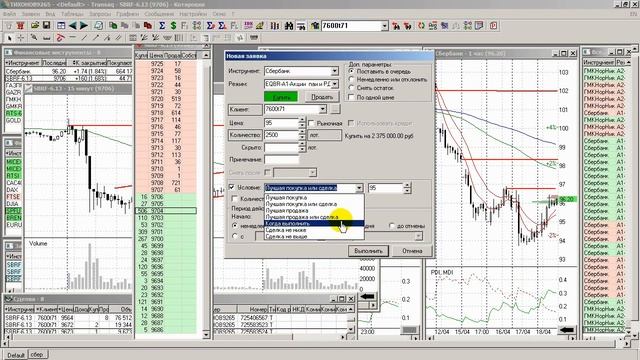Viewport: 640px width, 360px height.
Task: Open the 'Настройки' menu
Action: click(x=193, y=13)
